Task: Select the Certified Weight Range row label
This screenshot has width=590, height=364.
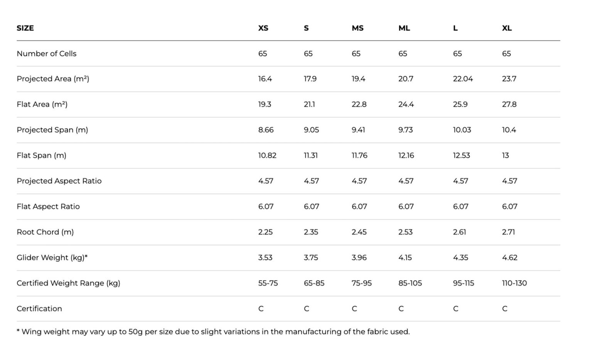Action: 68,283
